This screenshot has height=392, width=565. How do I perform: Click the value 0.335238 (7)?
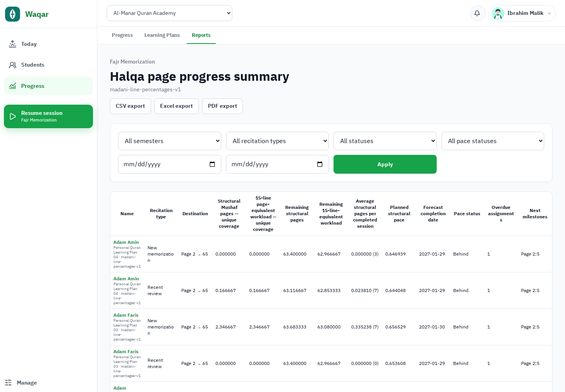[365, 327]
